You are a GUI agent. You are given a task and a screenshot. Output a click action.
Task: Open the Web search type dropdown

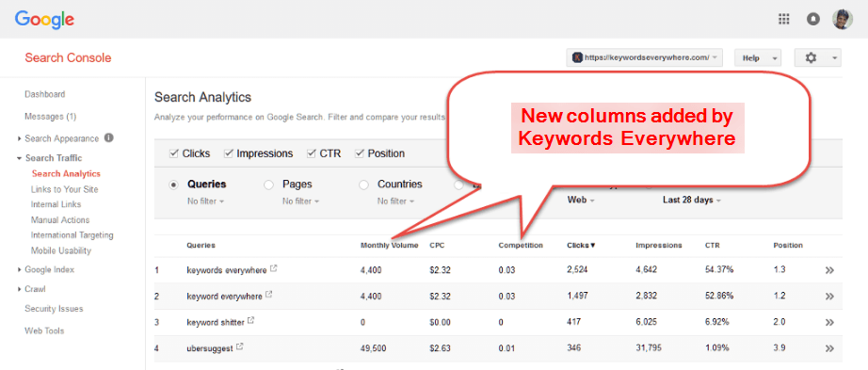581,200
